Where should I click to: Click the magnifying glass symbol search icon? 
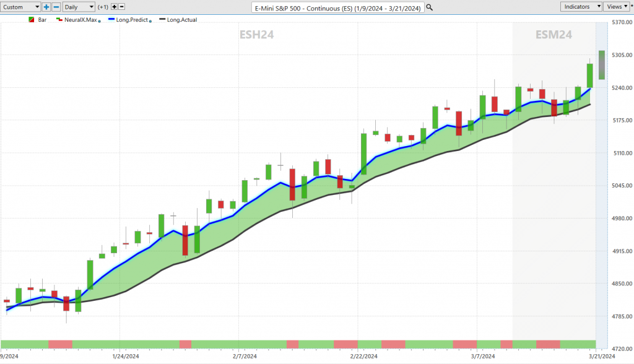coord(430,7)
